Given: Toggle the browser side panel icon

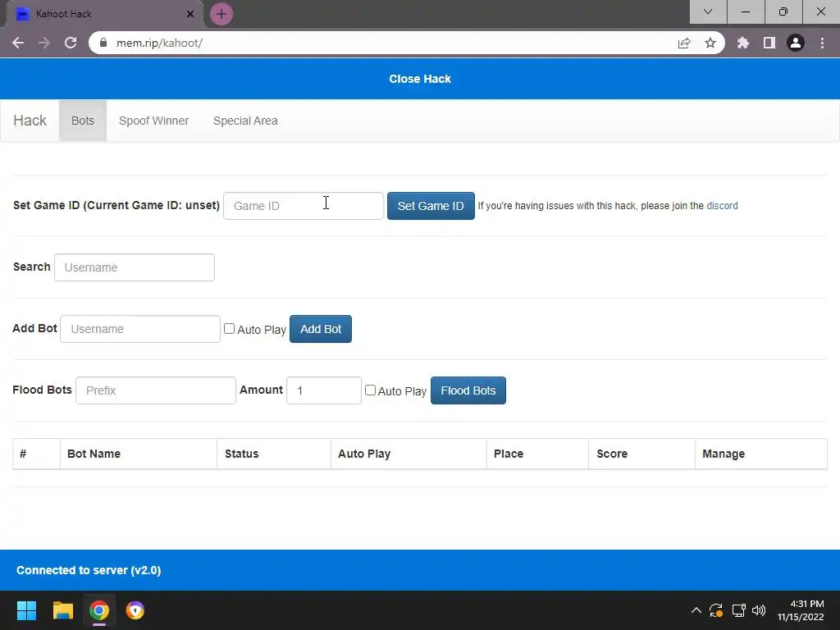Looking at the screenshot, I should coord(769,43).
